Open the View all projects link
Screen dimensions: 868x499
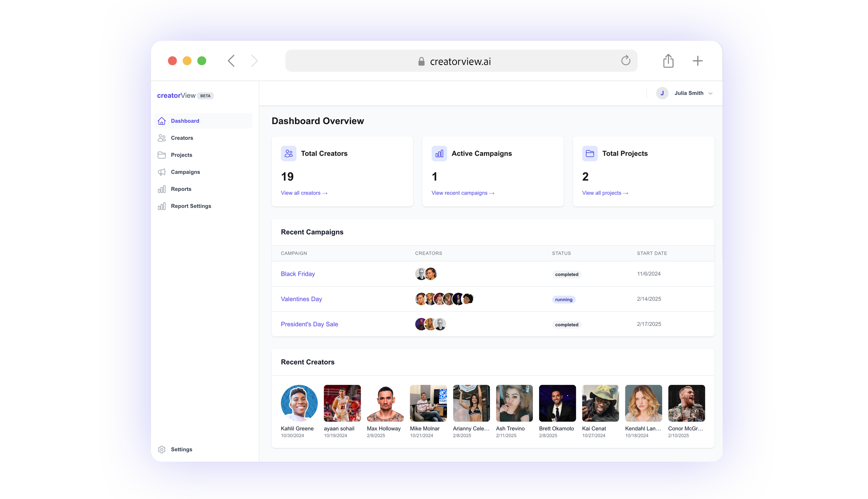click(x=605, y=193)
